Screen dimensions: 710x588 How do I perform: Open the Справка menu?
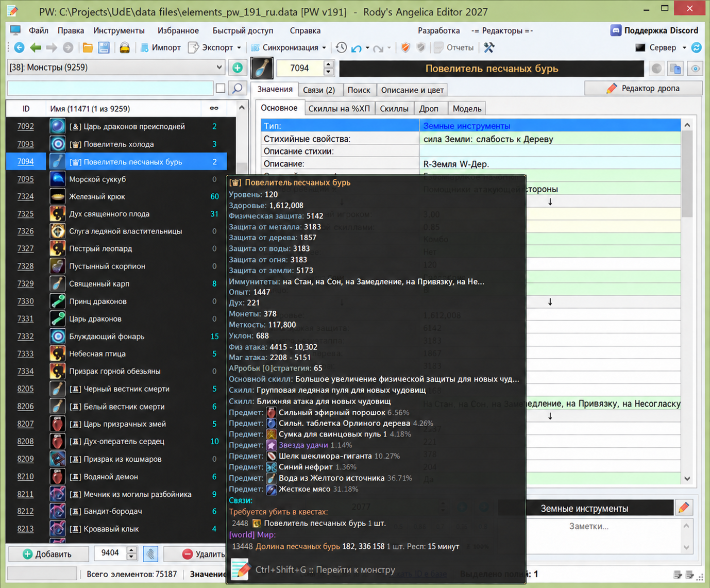tap(305, 30)
